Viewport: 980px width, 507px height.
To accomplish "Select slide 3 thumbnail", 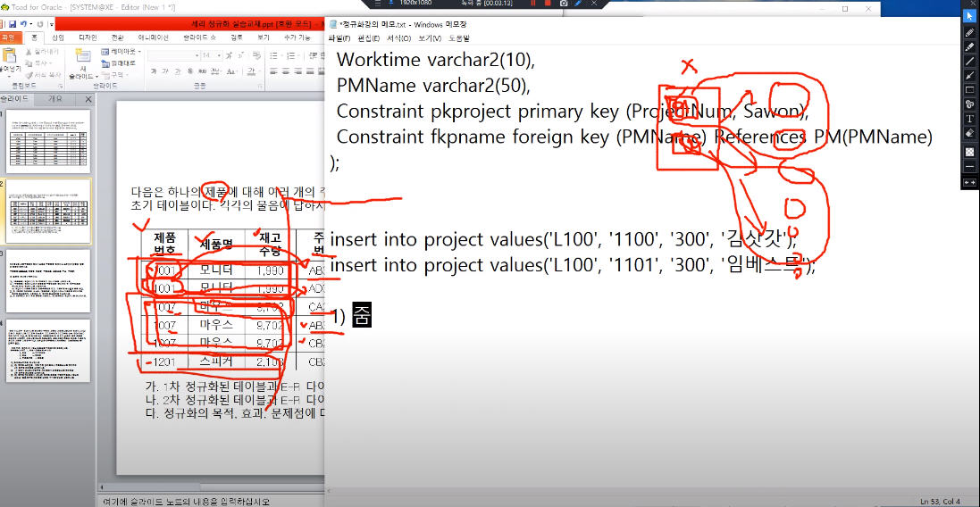I will (x=48, y=281).
